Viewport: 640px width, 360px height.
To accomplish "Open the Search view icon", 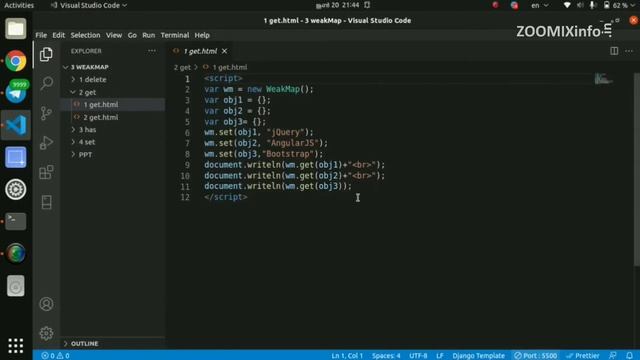I will [47, 83].
